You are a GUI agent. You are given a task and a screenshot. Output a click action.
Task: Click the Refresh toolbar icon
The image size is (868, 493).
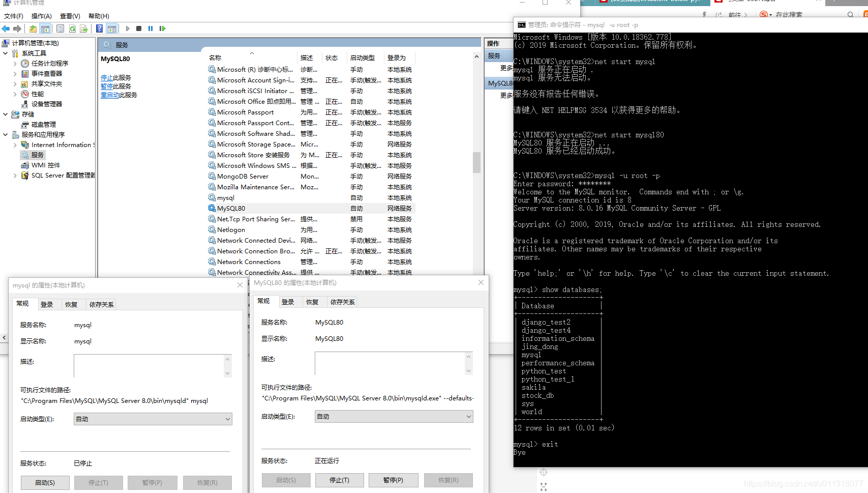click(72, 28)
